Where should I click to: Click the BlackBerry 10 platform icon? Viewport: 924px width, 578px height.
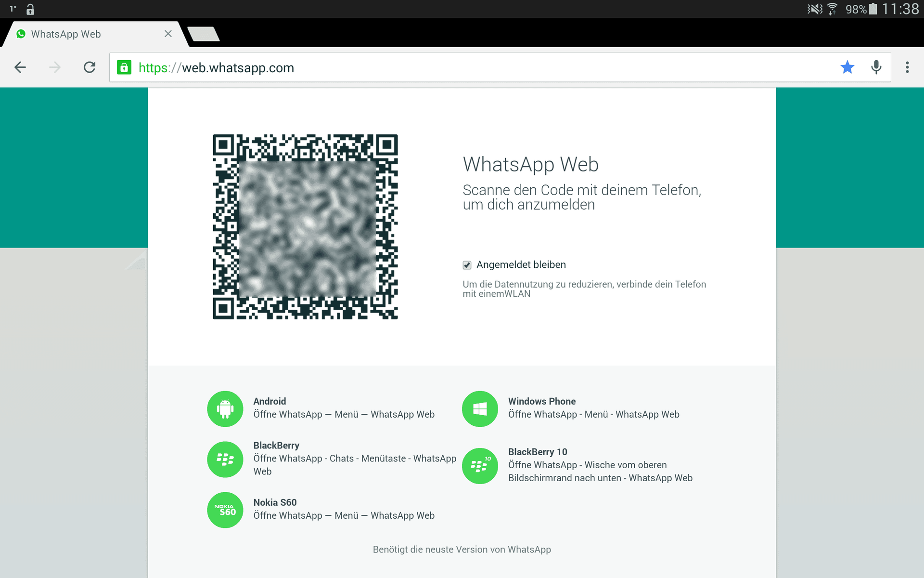tap(480, 466)
